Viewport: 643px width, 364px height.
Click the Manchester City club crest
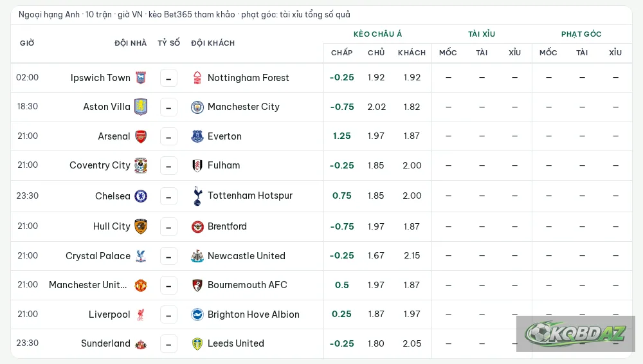(x=197, y=107)
